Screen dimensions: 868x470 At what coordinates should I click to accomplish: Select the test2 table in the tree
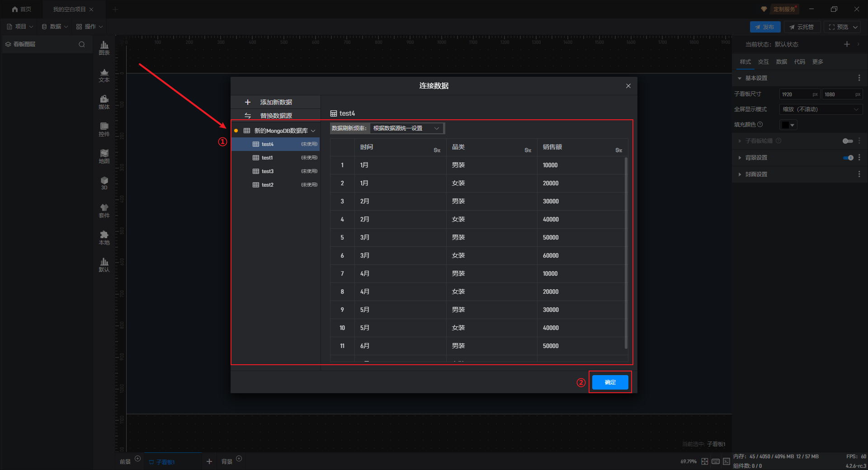[276, 185]
